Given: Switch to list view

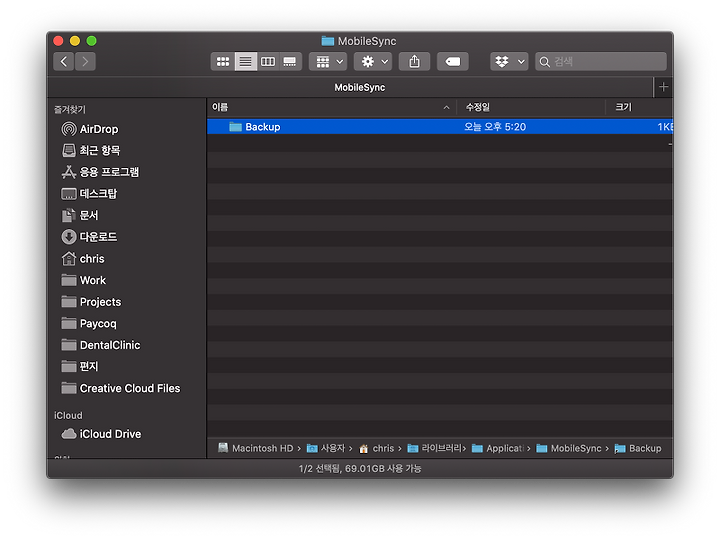Looking at the screenshot, I should 245,62.
